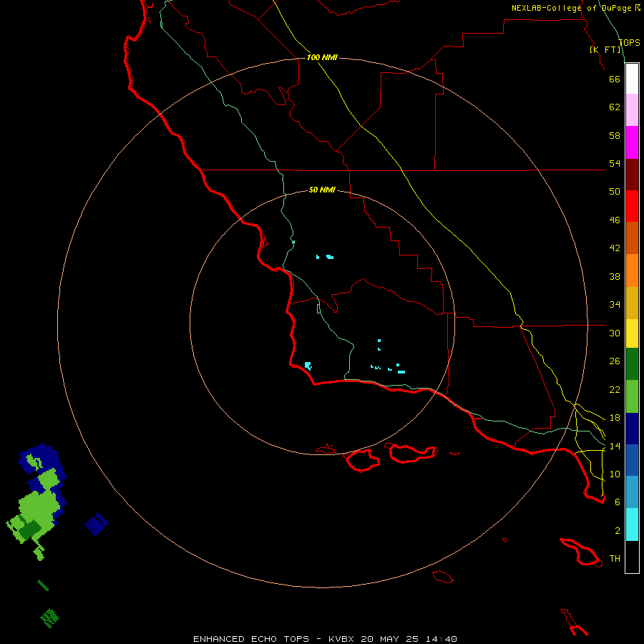644x644 pixels.
Task: Select the dark green legend swatch
Action: click(632, 364)
